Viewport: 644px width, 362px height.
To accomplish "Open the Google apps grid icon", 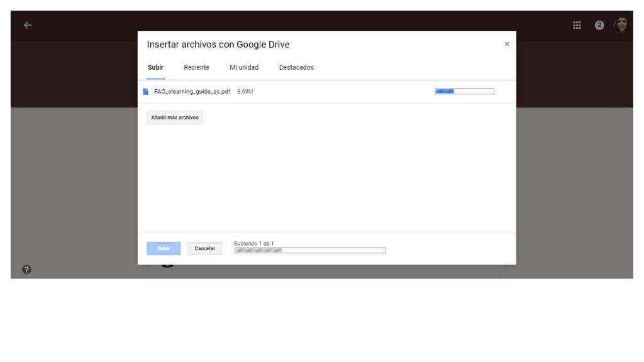I will pos(577,25).
